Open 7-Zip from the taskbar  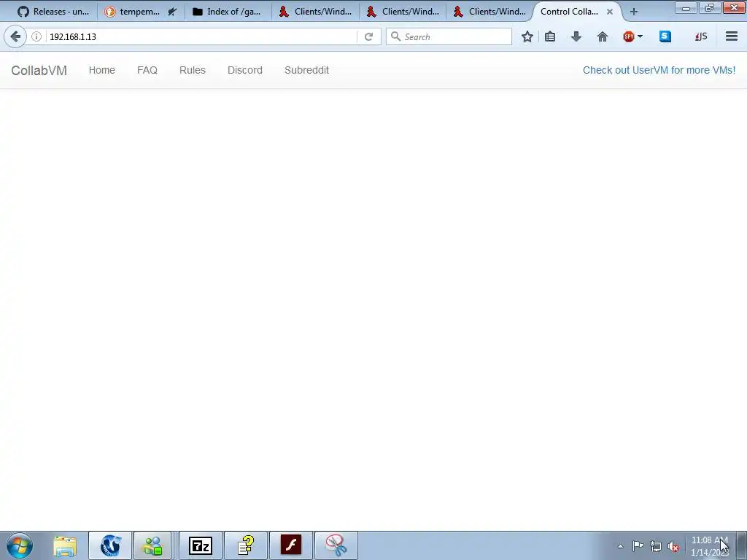click(x=200, y=545)
